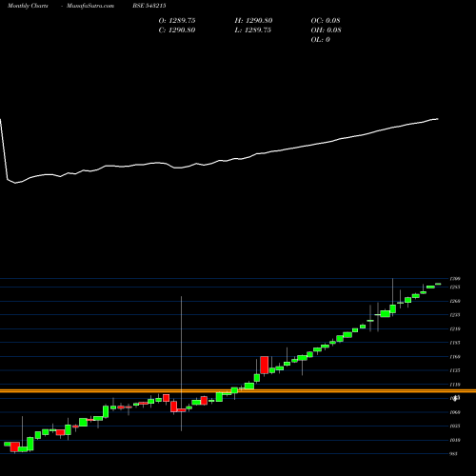Select the close price C: 1290.80
476x476 pixels.
coord(177,30)
